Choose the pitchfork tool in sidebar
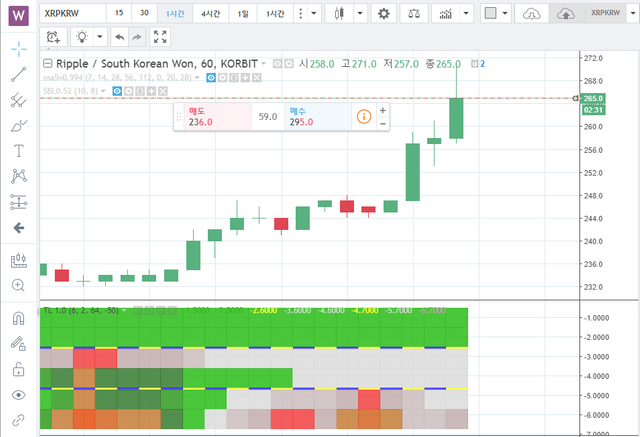The width and height of the screenshot is (640, 437). 18,100
